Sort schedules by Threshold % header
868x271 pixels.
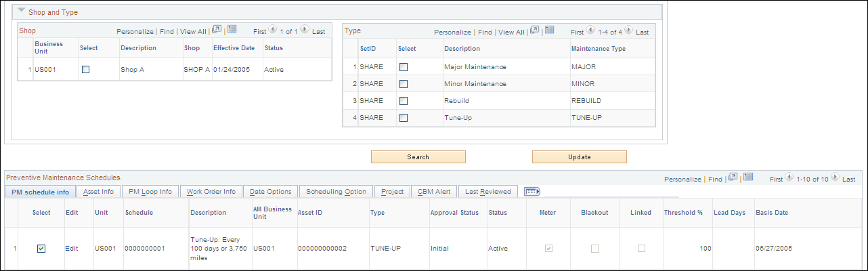tap(683, 213)
